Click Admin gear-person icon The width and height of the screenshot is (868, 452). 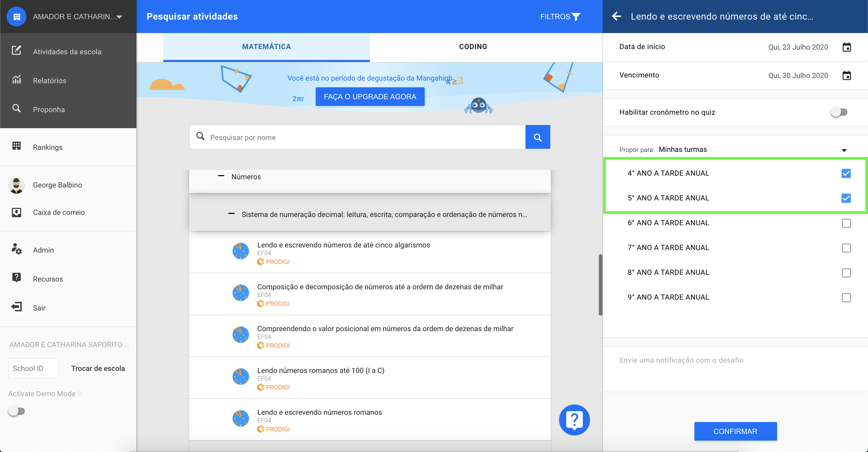[x=17, y=249]
